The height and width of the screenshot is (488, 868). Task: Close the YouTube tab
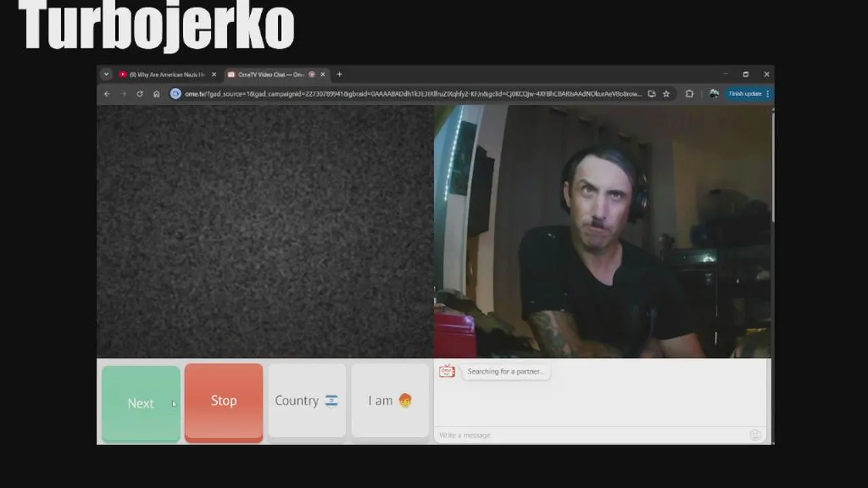214,75
